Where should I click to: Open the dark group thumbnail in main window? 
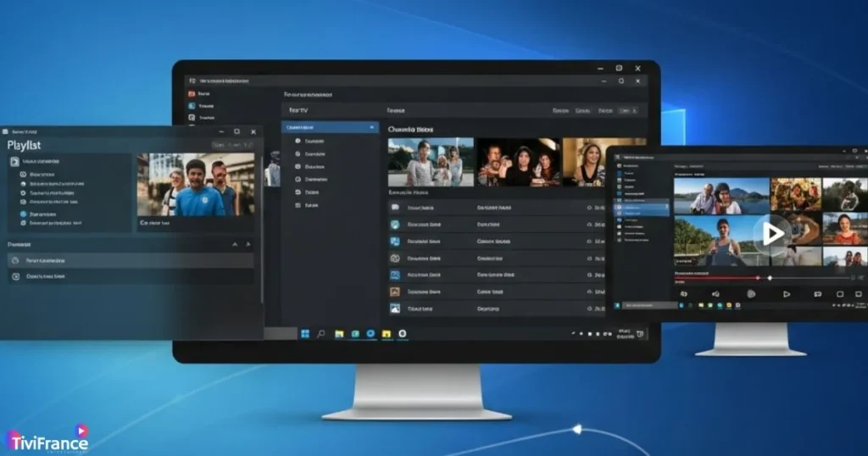pos(519,162)
